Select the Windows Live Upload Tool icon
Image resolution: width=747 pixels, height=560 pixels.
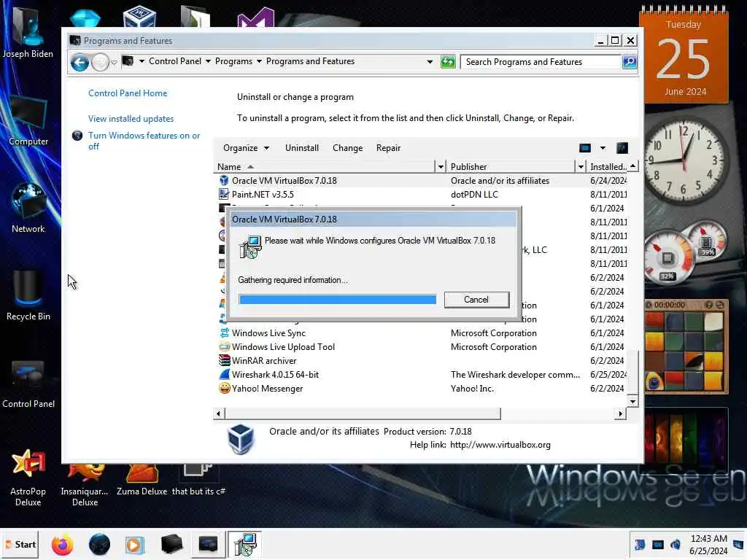point(224,346)
